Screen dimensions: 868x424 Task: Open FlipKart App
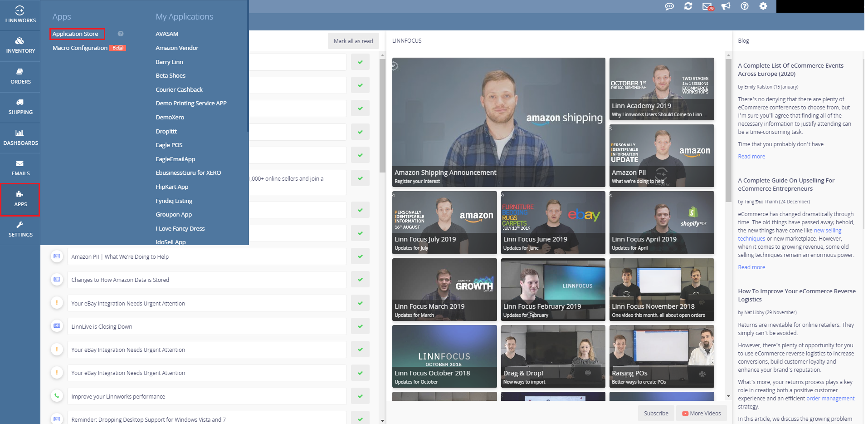172,187
